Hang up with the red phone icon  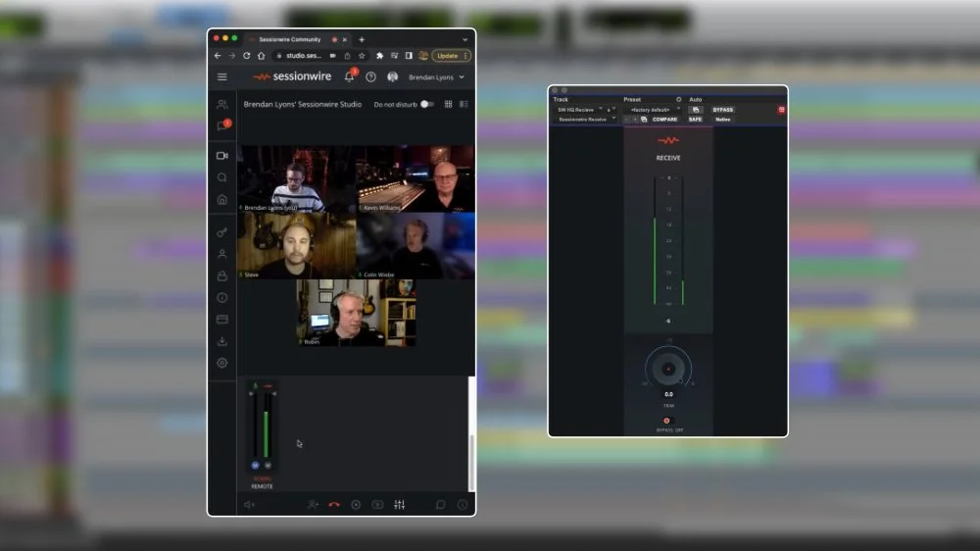tap(334, 505)
